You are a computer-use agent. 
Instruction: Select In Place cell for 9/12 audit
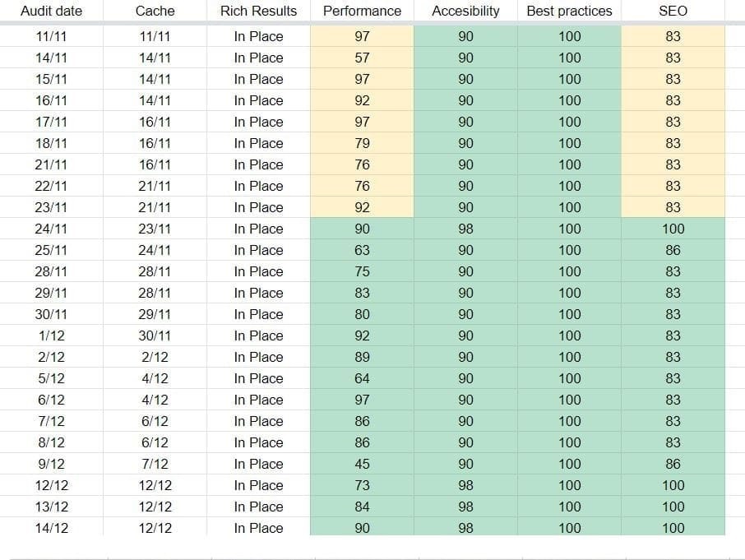258,464
